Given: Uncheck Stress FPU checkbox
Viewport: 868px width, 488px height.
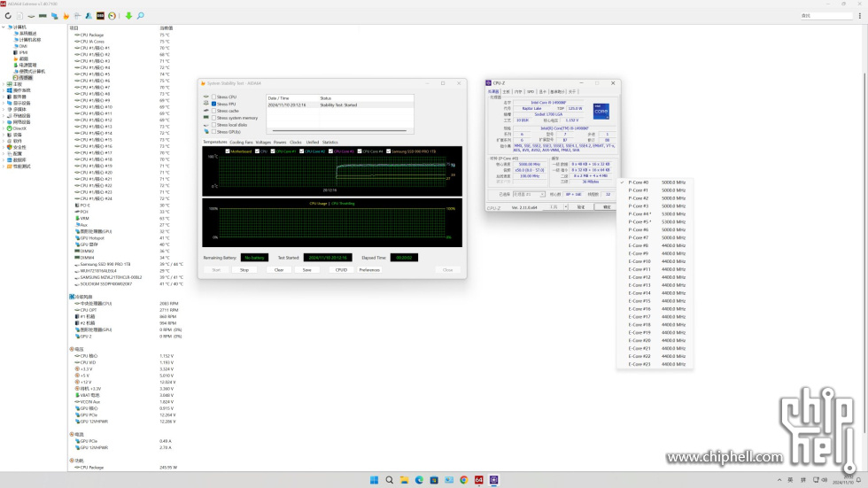Looking at the screenshot, I should [x=213, y=104].
